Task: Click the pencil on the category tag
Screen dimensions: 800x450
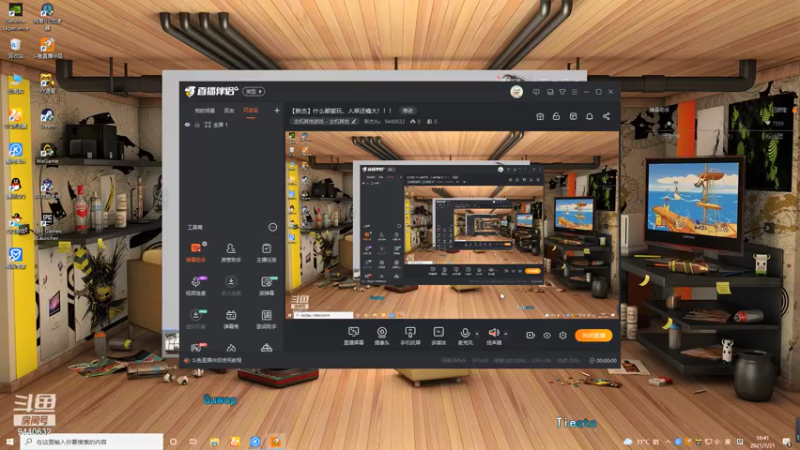Action: click(354, 121)
